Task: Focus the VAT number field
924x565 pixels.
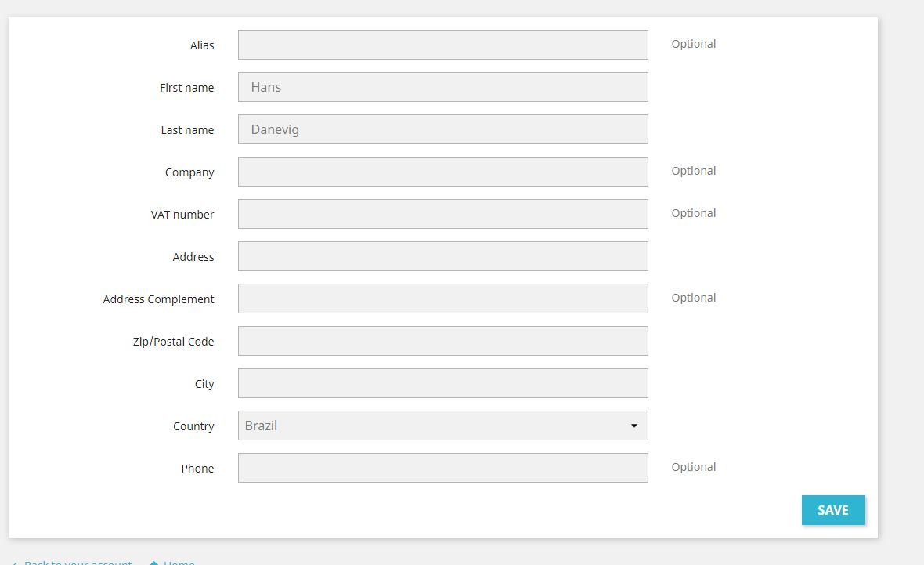Action: pyautogui.click(x=442, y=214)
